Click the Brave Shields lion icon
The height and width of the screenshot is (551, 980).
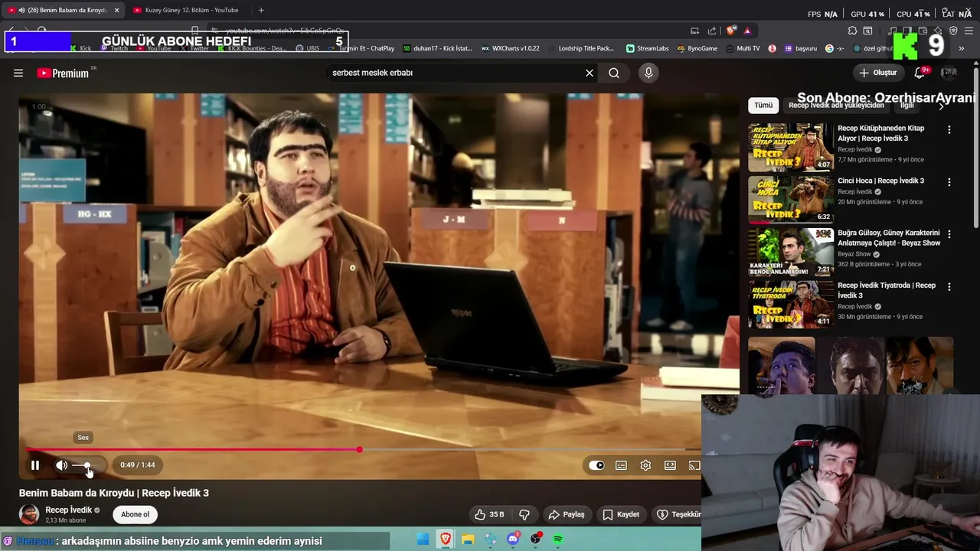pyautogui.click(x=731, y=31)
